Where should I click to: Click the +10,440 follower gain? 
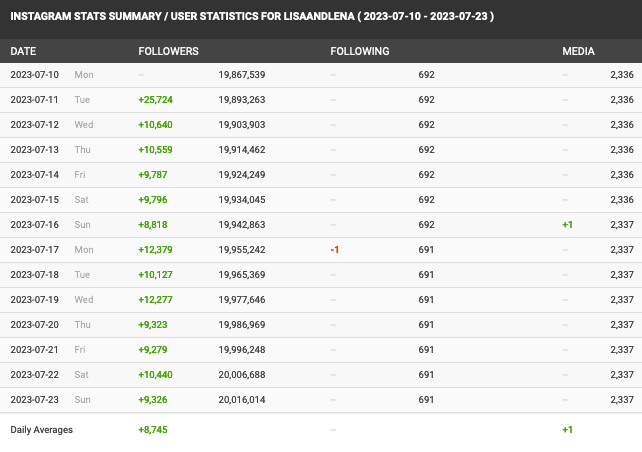tap(156, 375)
